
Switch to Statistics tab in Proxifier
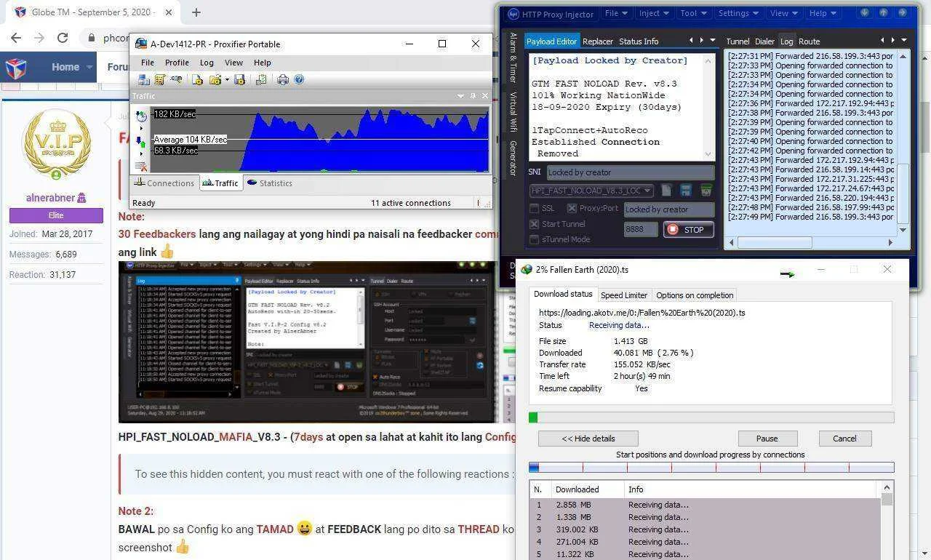point(269,183)
